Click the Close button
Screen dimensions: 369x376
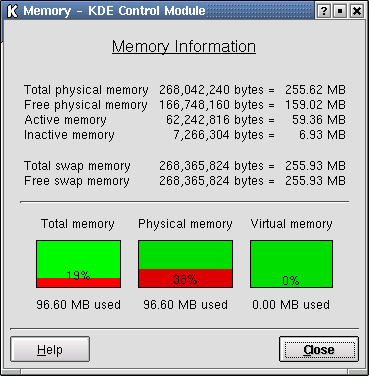coord(319,349)
